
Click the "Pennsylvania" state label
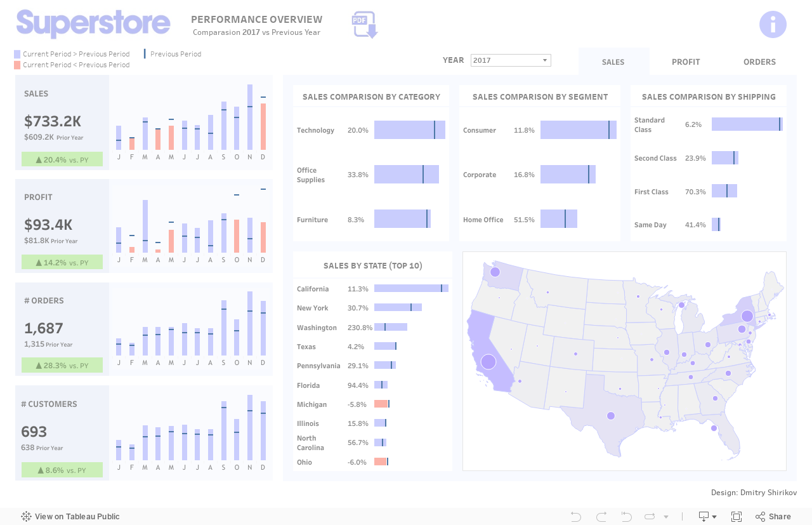point(318,366)
